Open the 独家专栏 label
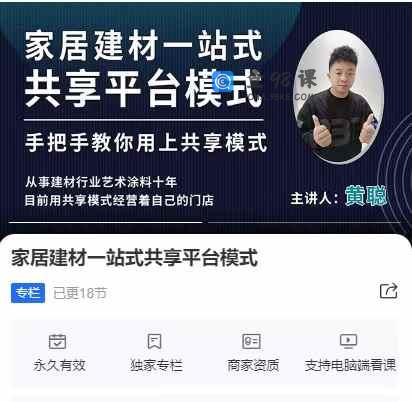Image resolution: width=412 pixels, height=402 pixels. [156, 365]
